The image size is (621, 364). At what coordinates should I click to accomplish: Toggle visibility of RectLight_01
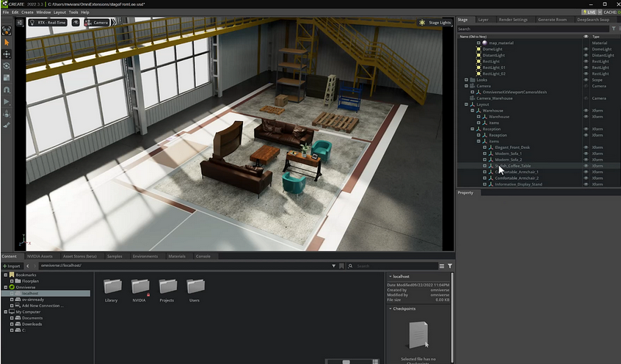[x=586, y=68]
